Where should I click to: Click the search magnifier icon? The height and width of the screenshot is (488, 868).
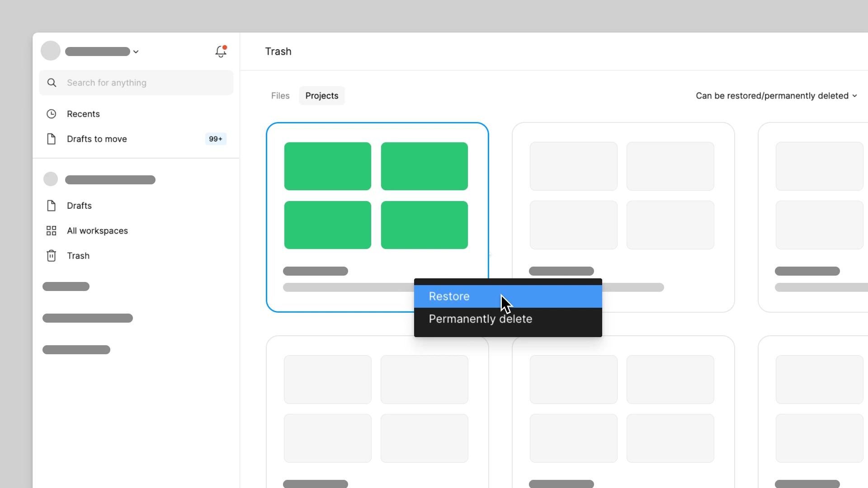click(52, 83)
